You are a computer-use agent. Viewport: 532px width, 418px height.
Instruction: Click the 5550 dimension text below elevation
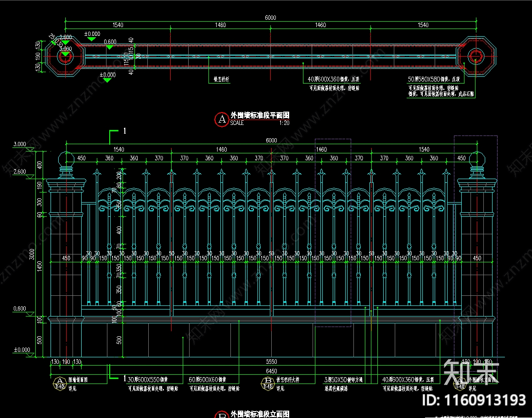(x=271, y=362)
